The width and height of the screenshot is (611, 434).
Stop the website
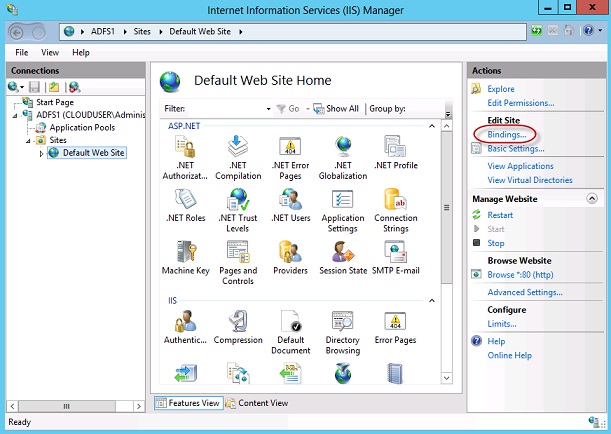[496, 243]
